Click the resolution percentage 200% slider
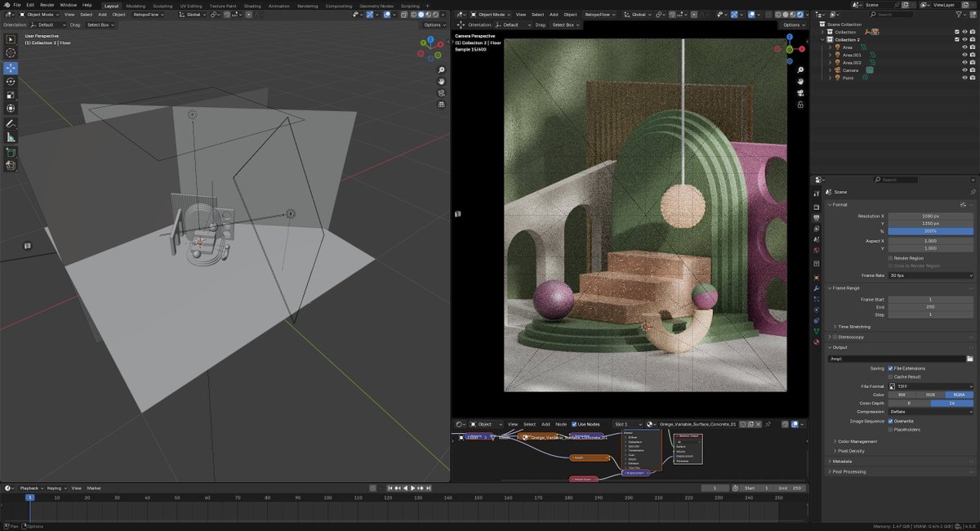 (x=931, y=231)
